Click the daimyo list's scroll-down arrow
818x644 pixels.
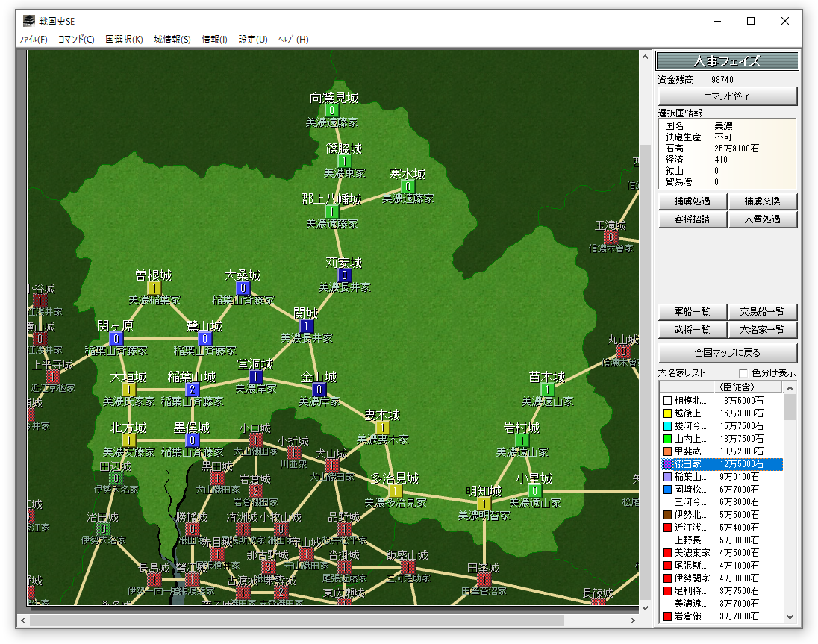(790, 617)
